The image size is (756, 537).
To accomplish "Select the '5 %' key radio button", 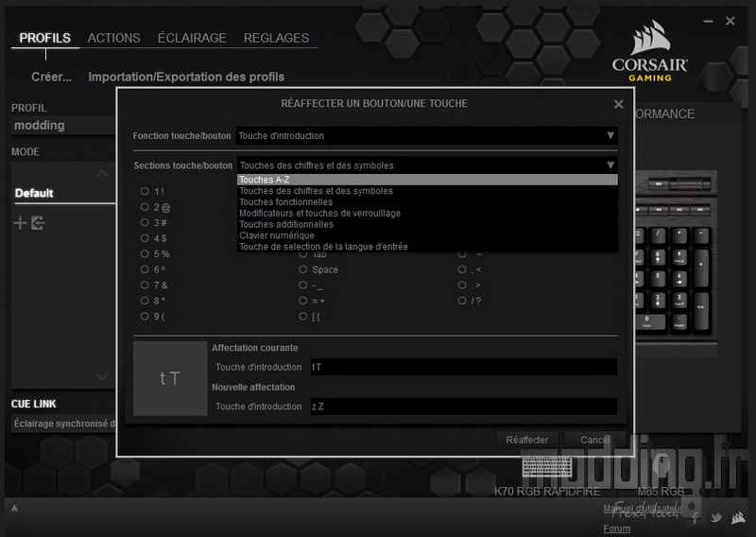I will [145, 253].
